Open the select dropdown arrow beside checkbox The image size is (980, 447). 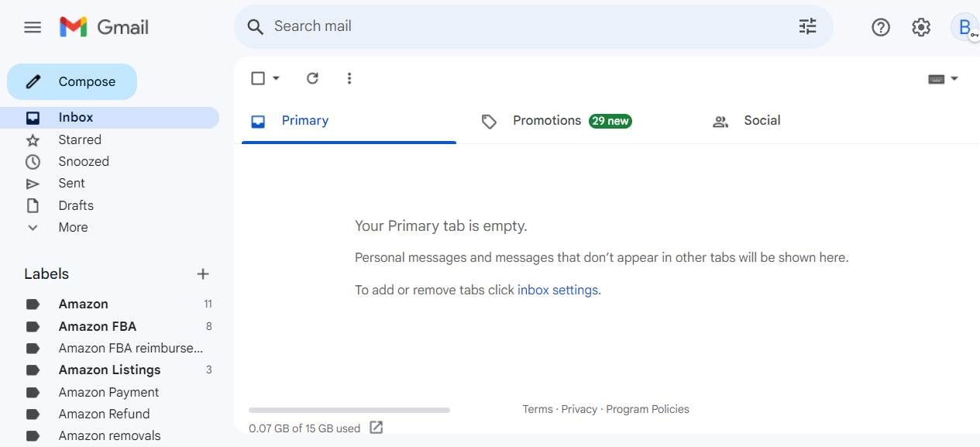click(x=276, y=78)
